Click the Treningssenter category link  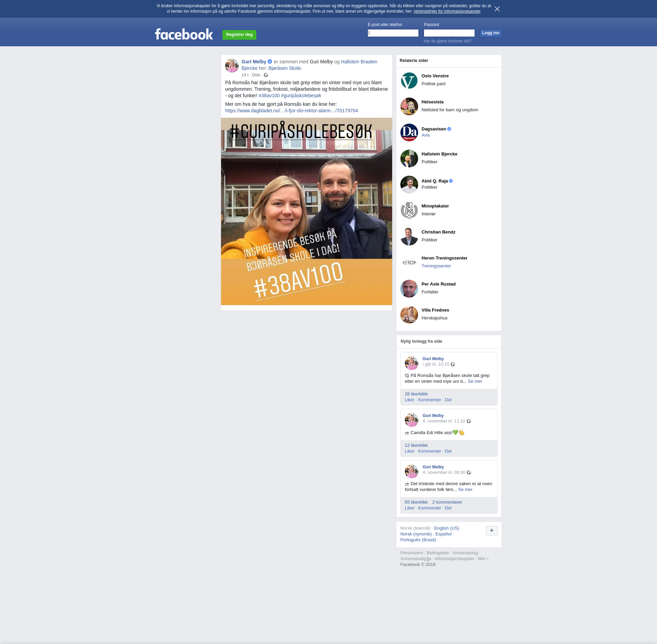point(436,266)
